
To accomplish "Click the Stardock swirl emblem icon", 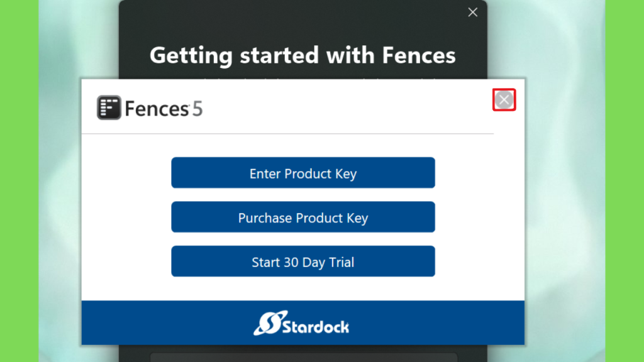I will pyautogui.click(x=270, y=323).
